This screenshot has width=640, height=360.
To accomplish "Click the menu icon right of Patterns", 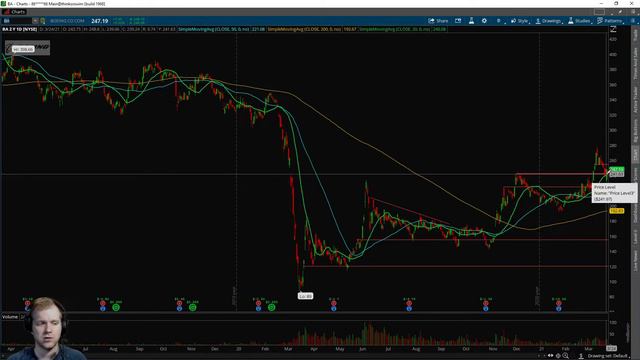I will [633, 21].
